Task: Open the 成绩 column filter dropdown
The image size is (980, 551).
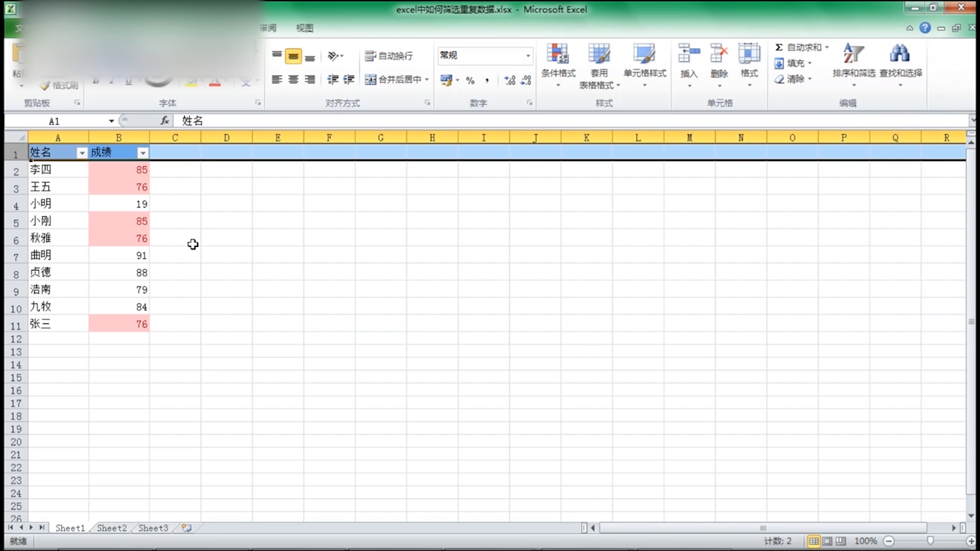Action: coord(143,153)
